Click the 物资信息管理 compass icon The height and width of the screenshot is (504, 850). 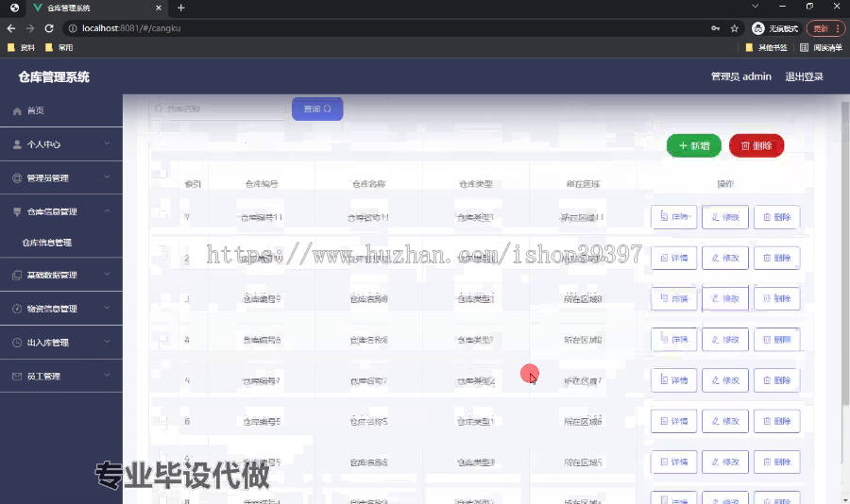[x=17, y=309]
